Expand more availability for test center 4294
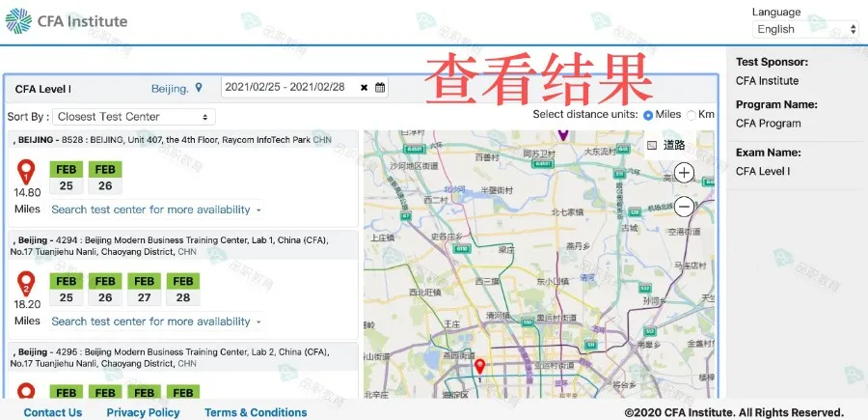Screen dimensions: 868x420 [156, 322]
